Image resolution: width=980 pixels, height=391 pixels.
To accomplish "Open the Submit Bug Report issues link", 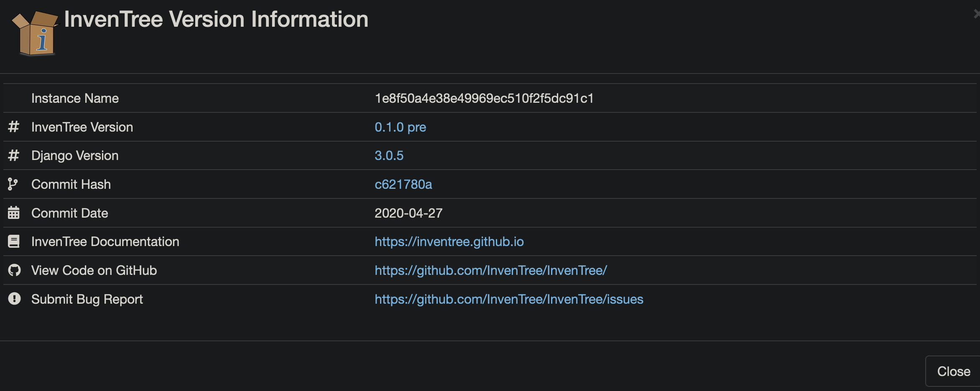I will point(508,299).
